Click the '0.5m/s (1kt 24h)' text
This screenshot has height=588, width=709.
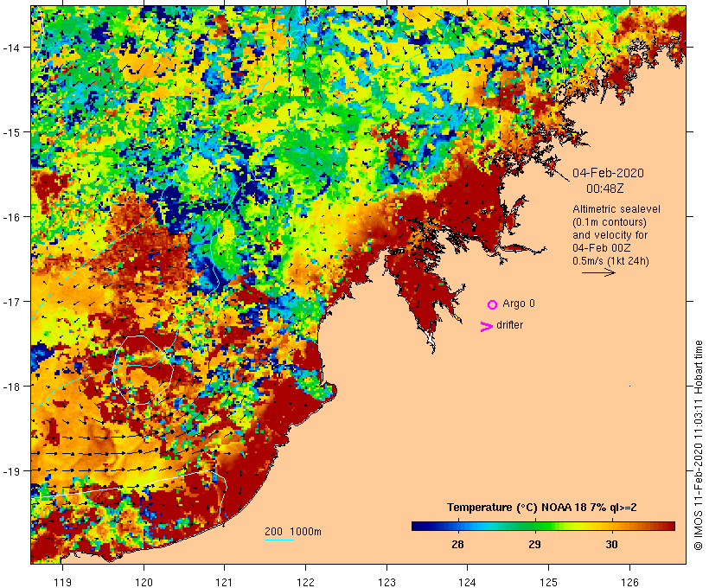pyautogui.click(x=610, y=261)
